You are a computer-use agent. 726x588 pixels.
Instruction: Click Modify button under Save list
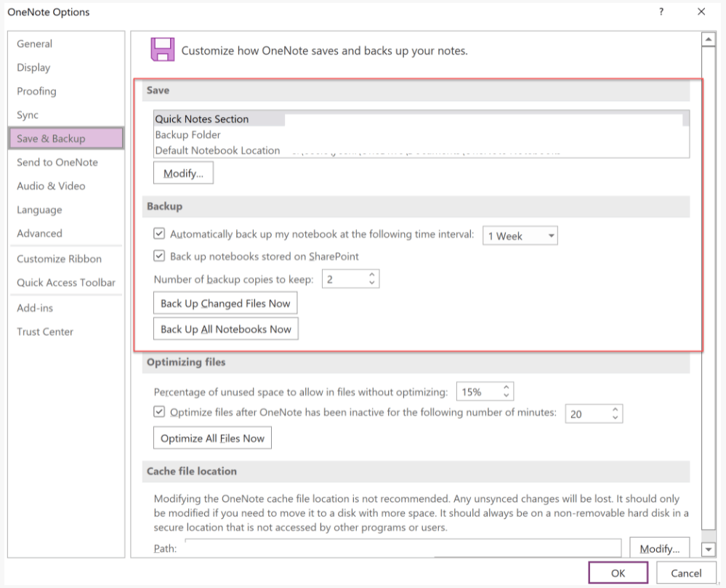pyautogui.click(x=183, y=173)
